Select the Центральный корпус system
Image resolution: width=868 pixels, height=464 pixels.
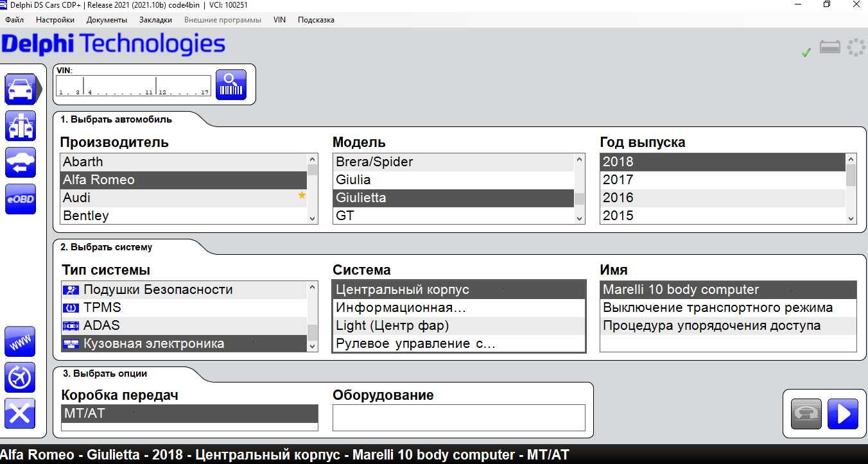point(459,289)
